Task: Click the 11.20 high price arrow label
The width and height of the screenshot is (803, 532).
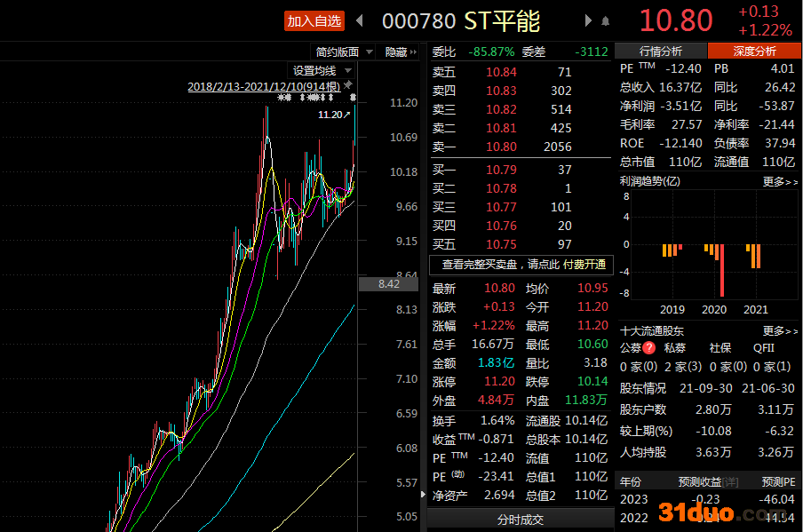Action: (334, 115)
